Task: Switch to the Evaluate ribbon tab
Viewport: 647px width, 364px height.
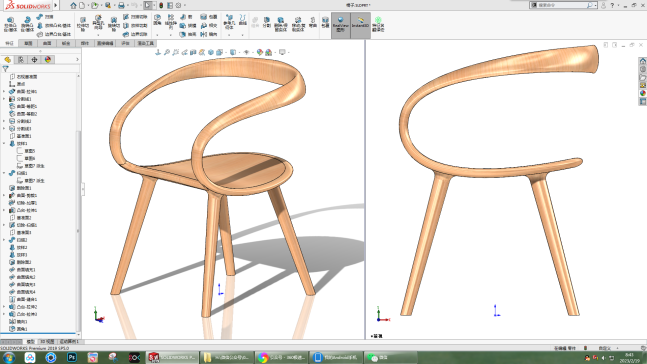Action: coord(125,43)
